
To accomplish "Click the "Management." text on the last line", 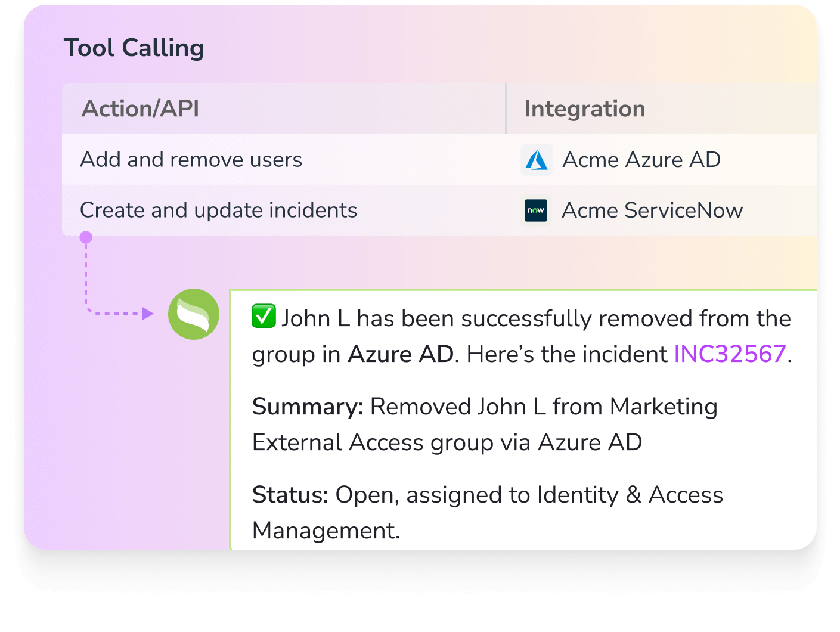I will [326, 531].
